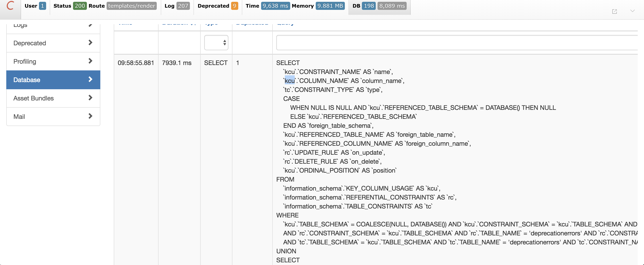Click the Database panel chevron arrow

click(x=90, y=80)
